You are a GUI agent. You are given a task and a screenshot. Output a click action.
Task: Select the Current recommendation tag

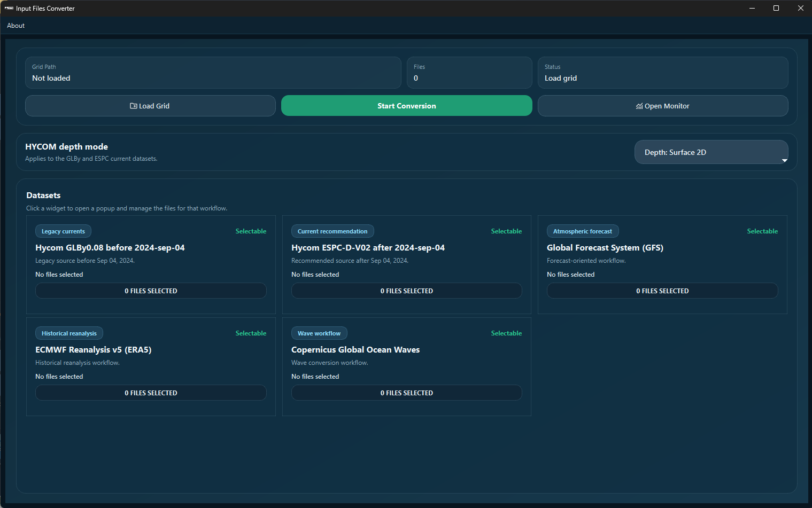coord(332,231)
